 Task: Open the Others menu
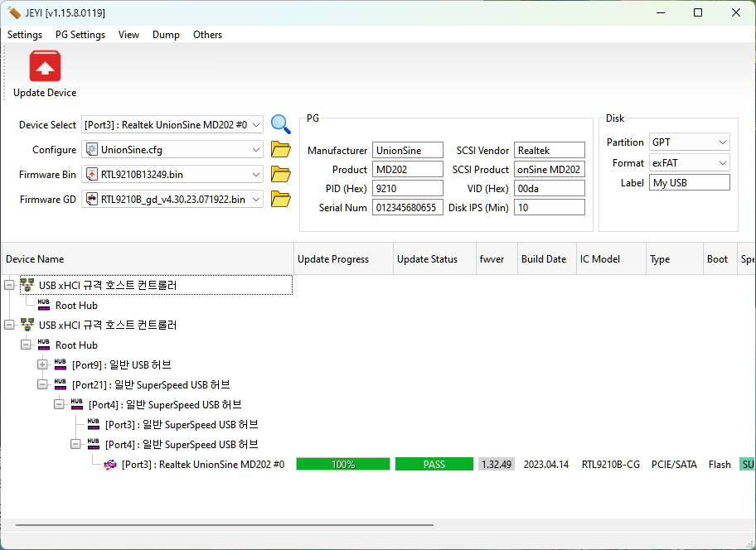[x=207, y=35]
